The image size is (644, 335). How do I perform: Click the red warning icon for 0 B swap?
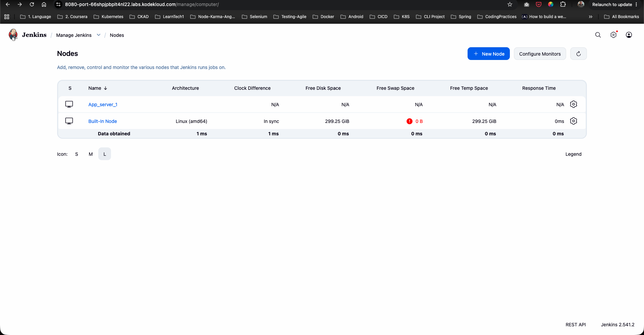pyautogui.click(x=409, y=121)
